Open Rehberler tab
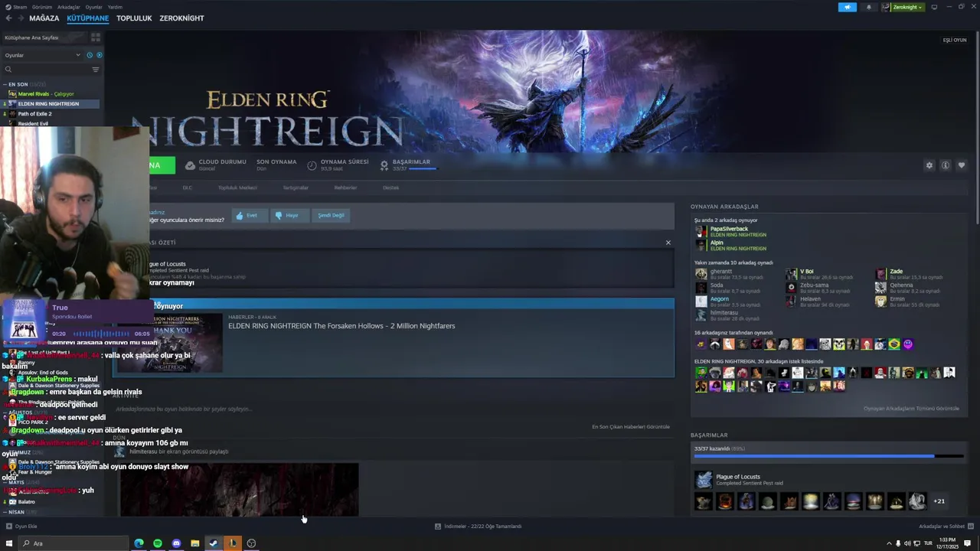 click(x=345, y=187)
